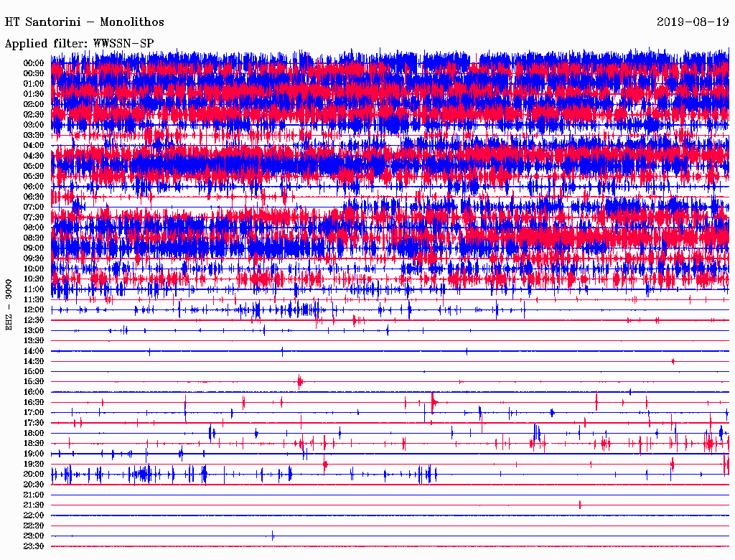Viewport: 735px width, 560px height.
Task: Select the 00:30 time label
Action: (x=34, y=74)
